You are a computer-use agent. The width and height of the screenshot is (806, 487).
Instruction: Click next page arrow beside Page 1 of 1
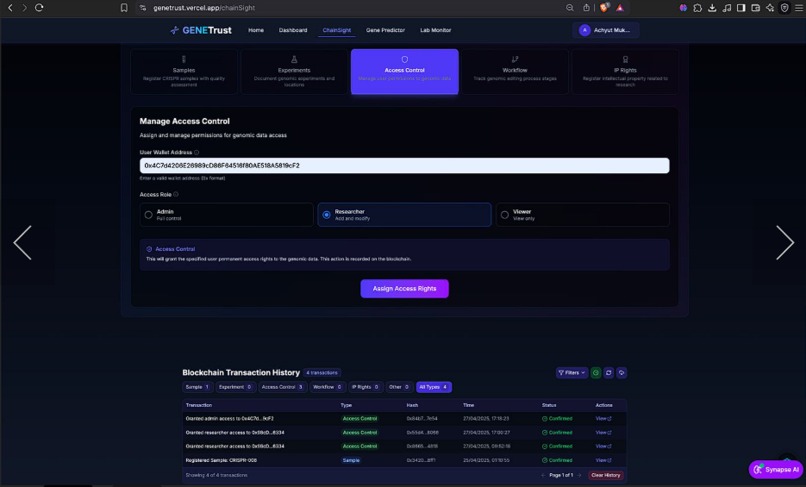(579, 475)
